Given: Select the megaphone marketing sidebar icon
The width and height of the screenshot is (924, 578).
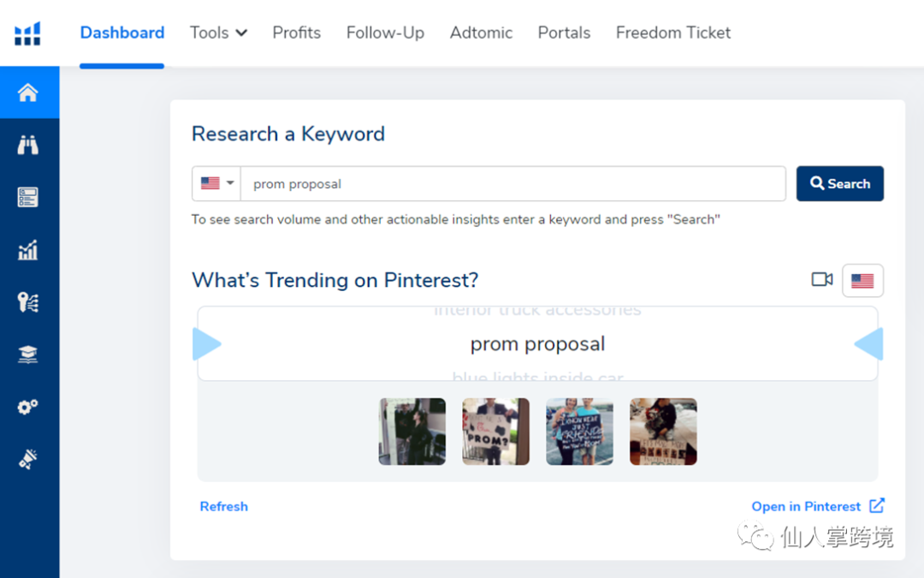Looking at the screenshot, I should tap(28, 459).
